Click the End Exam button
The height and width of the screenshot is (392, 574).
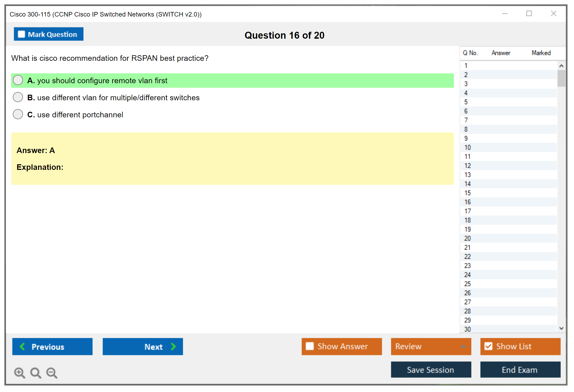point(520,370)
